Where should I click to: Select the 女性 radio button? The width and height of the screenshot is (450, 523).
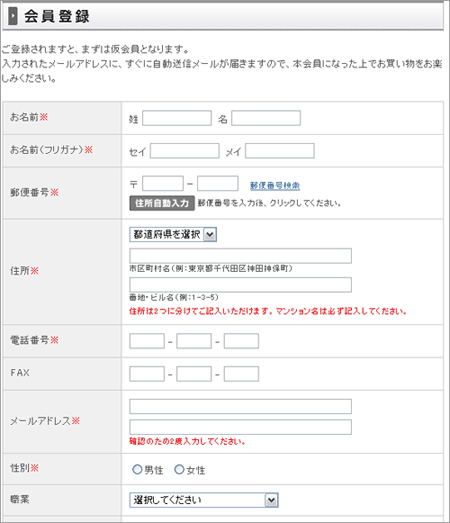point(179,469)
